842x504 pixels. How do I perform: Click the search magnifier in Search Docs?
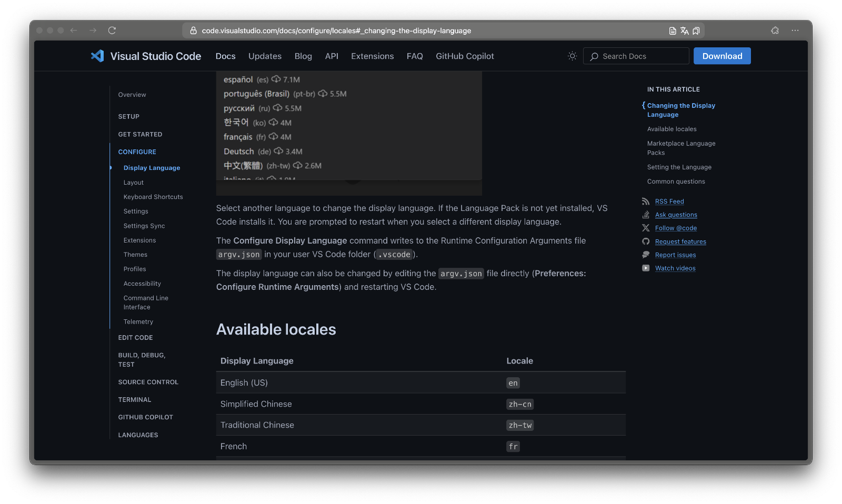coord(594,56)
